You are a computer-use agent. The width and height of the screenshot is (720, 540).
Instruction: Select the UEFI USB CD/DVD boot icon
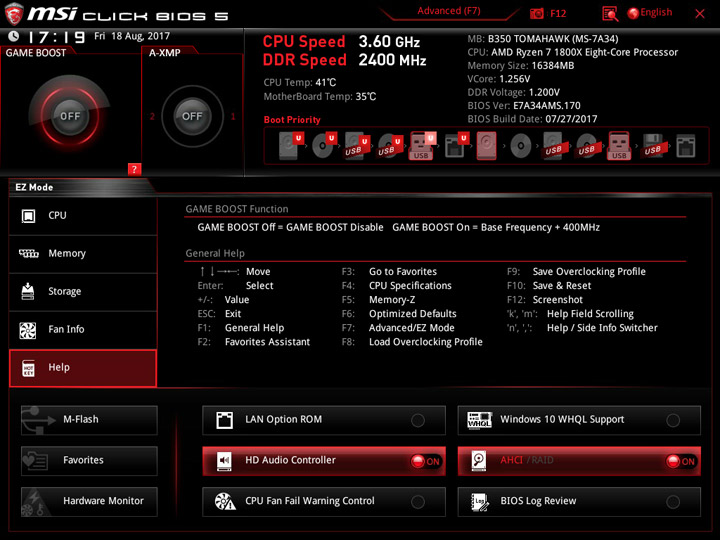point(390,146)
